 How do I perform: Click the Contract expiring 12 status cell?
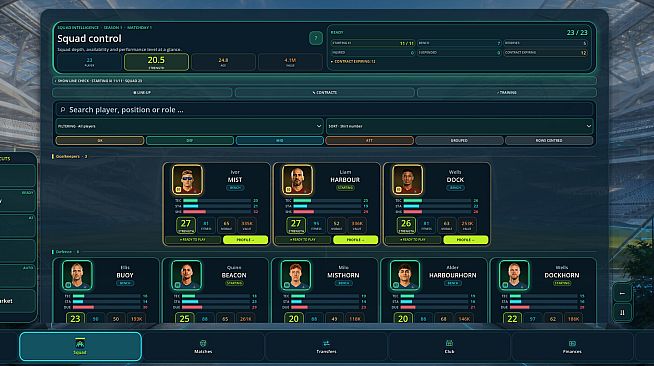coord(546,53)
